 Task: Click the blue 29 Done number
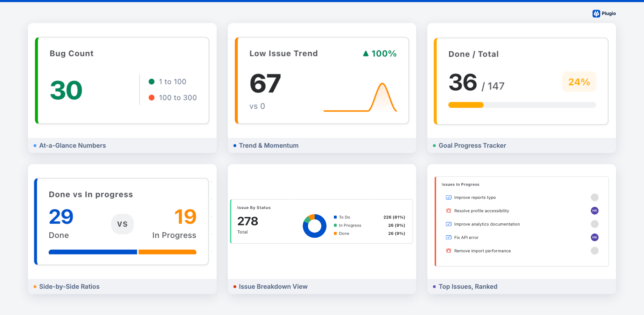(61, 217)
